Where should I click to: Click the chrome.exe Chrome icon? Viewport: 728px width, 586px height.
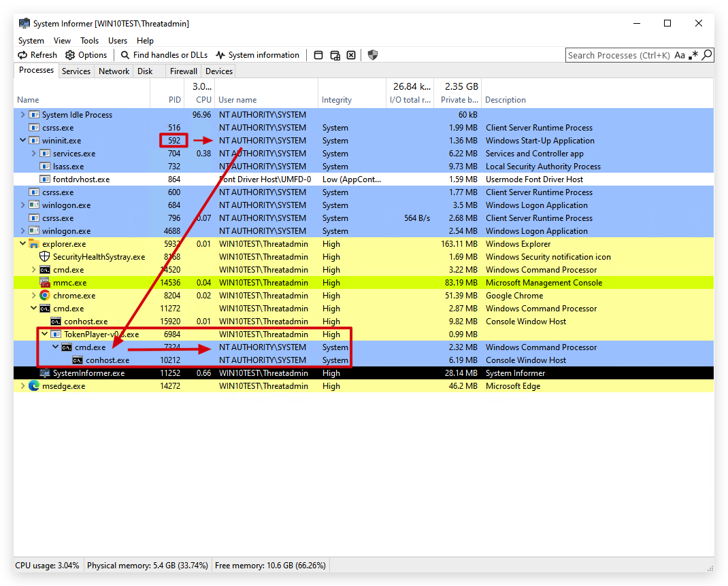[x=45, y=296]
